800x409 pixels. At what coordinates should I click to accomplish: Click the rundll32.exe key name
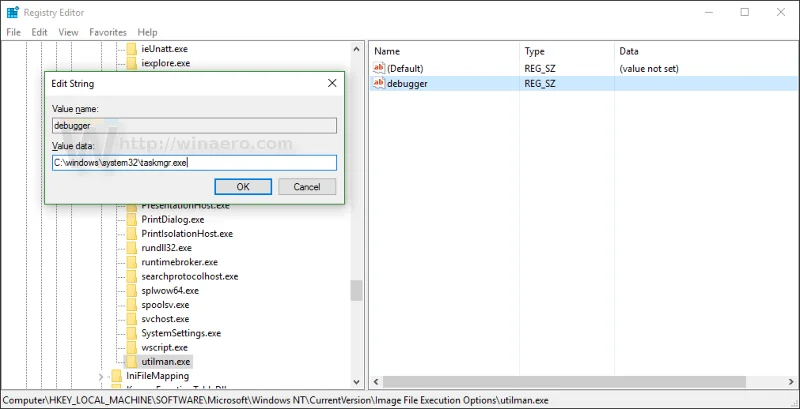tap(166, 248)
